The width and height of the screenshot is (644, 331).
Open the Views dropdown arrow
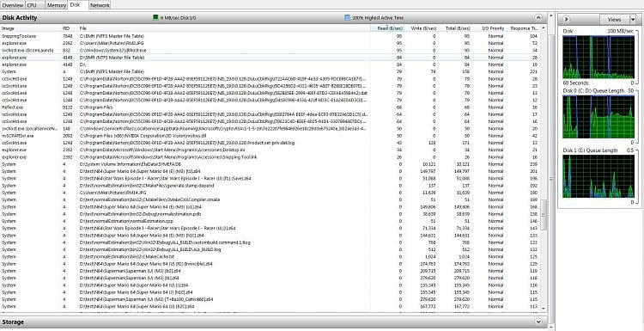tap(633, 19)
